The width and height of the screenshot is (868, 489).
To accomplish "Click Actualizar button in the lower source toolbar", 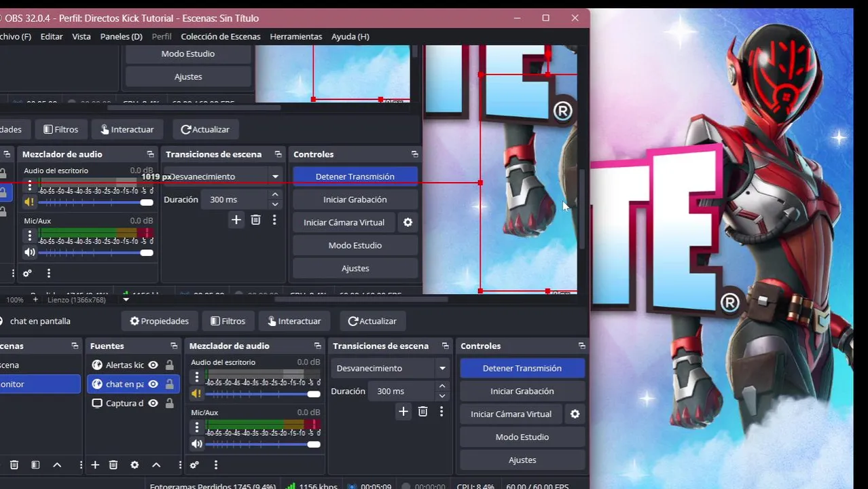I will point(372,321).
